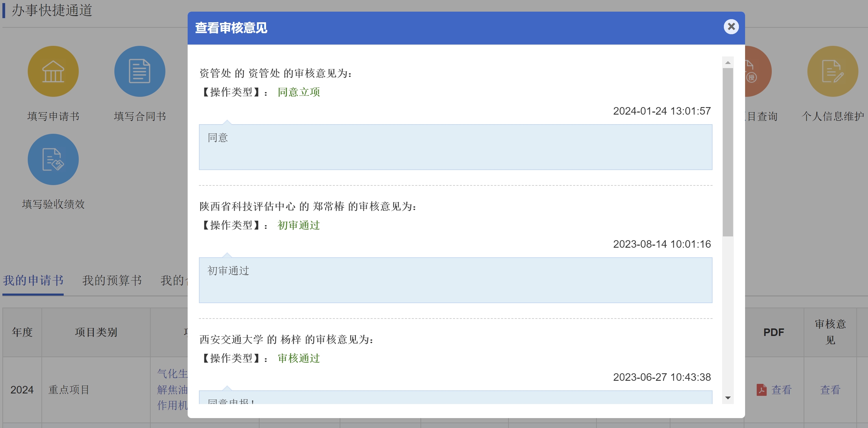Select the 同意立项 operation type text
868x428 pixels.
(299, 92)
